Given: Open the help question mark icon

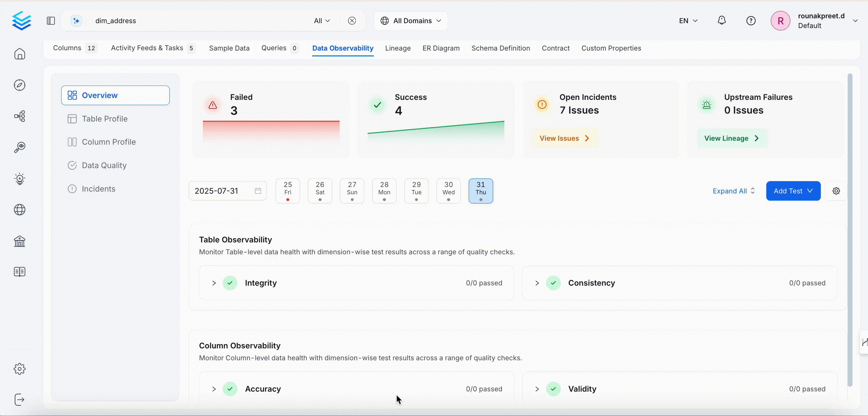Looking at the screenshot, I should 751,20.
